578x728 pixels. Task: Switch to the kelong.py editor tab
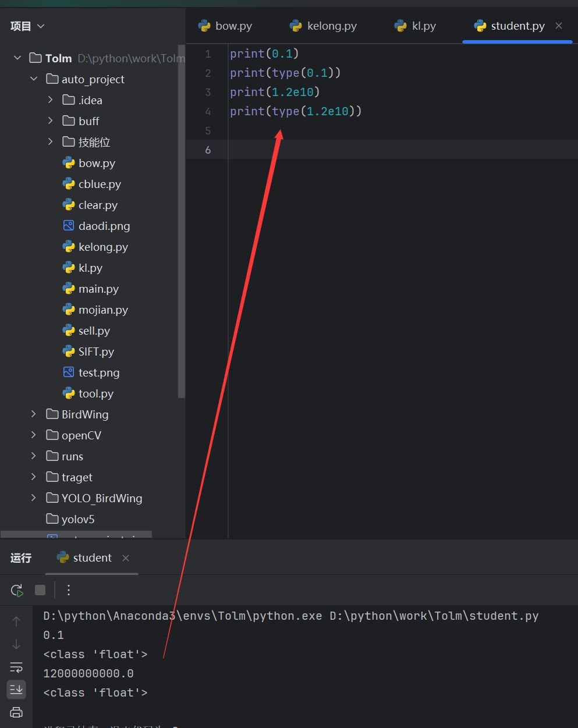pyautogui.click(x=324, y=26)
